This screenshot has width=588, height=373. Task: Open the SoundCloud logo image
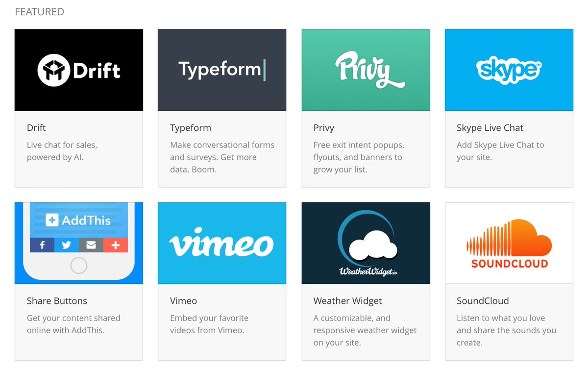[x=509, y=243]
